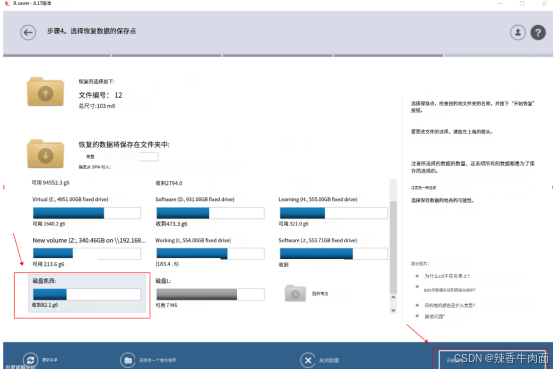Image resolution: width=553 pixels, height=370 pixels.
Task: Click the '可用 94552.3' free space text
Action: point(50,182)
